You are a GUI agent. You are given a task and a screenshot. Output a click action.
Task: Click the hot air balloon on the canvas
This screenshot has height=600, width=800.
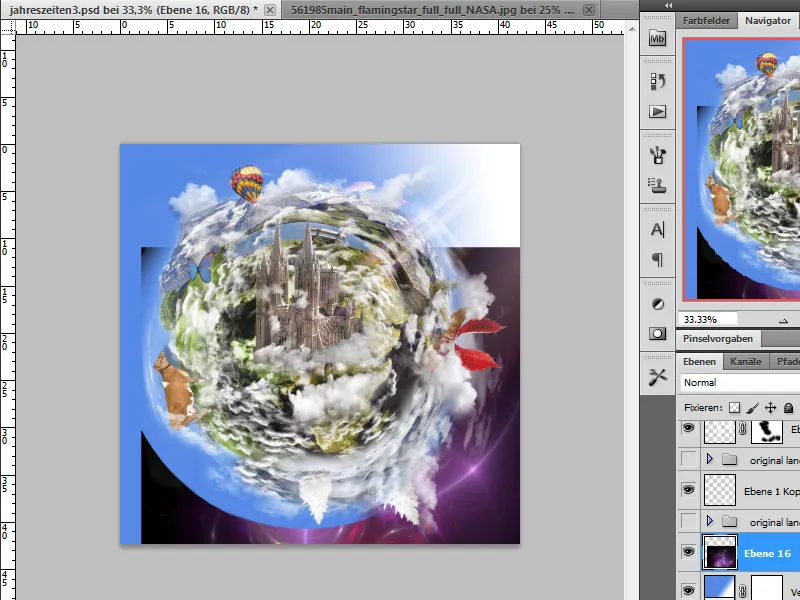[x=247, y=184]
